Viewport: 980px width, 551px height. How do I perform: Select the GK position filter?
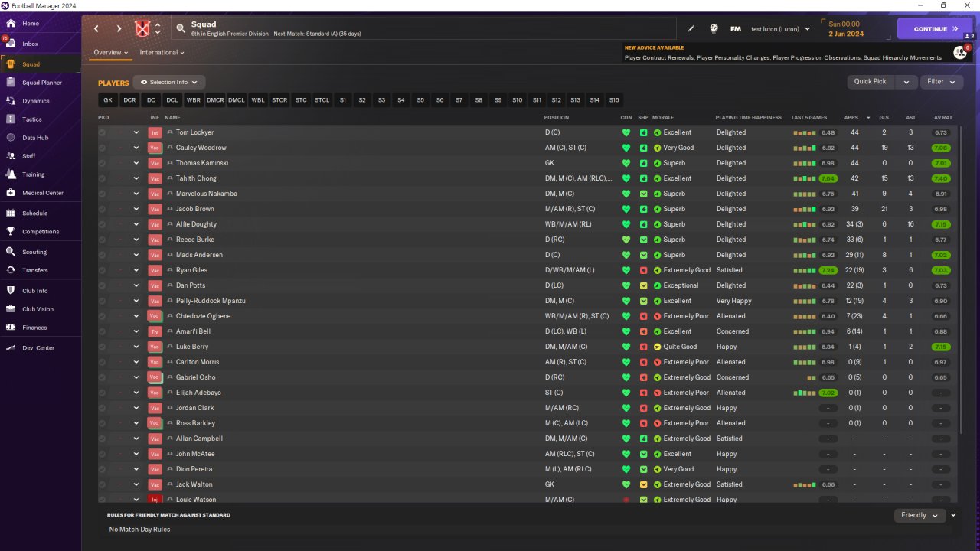(108, 100)
